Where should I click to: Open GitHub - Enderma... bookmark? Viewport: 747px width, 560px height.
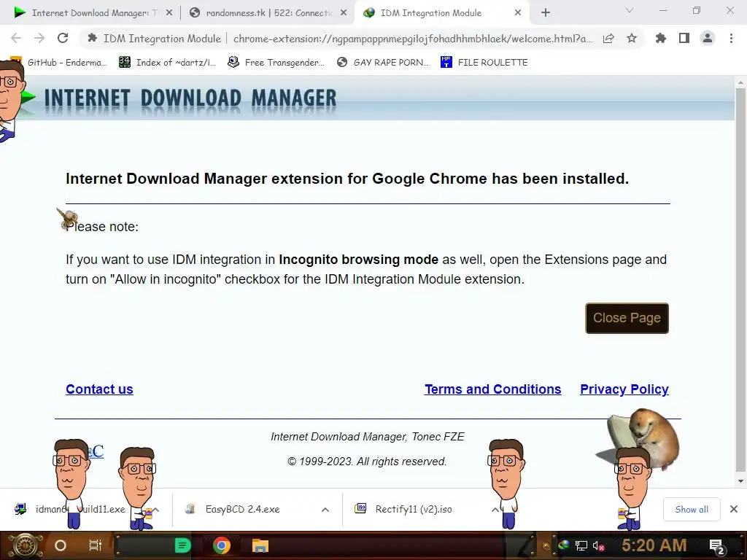click(x=58, y=63)
